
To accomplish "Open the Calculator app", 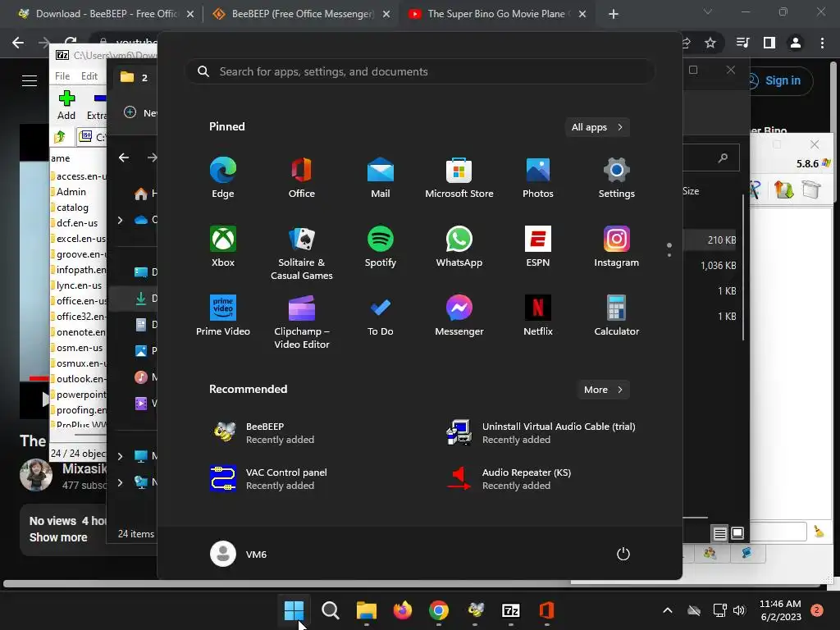I will (x=617, y=316).
